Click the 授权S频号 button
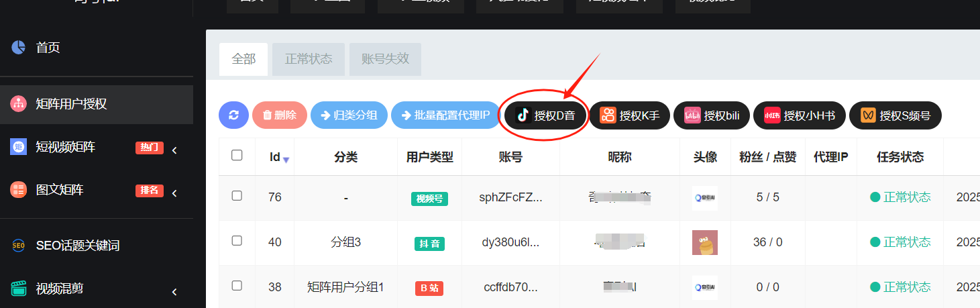The width and height of the screenshot is (980, 308). tap(895, 116)
